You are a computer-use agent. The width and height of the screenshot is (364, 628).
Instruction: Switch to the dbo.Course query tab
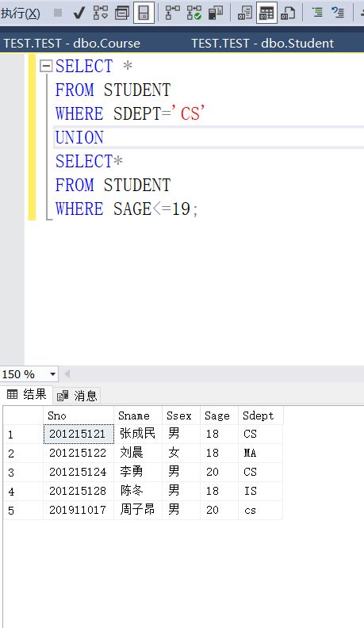point(72,44)
